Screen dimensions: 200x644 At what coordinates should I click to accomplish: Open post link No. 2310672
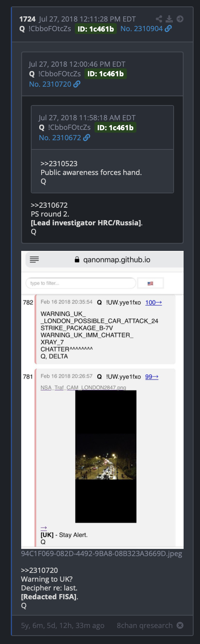pyautogui.click(x=60, y=137)
